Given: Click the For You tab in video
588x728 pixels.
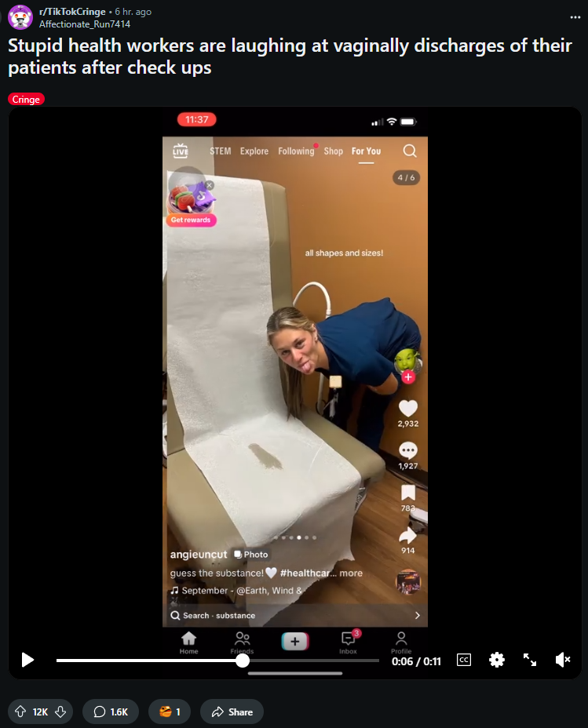Looking at the screenshot, I should click(x=366, y=151).
